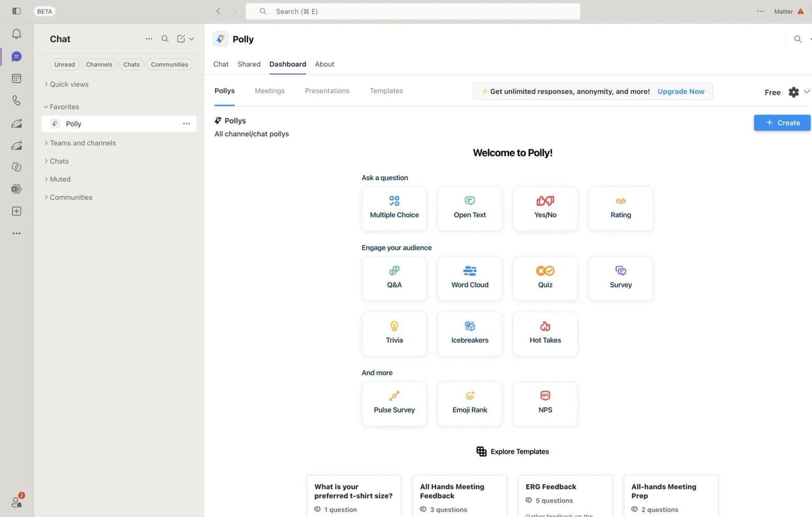Expand the Chats section in sidebar
Image resolution: width=812 pixels, height=517 pixels.
[x=57, y=161]
